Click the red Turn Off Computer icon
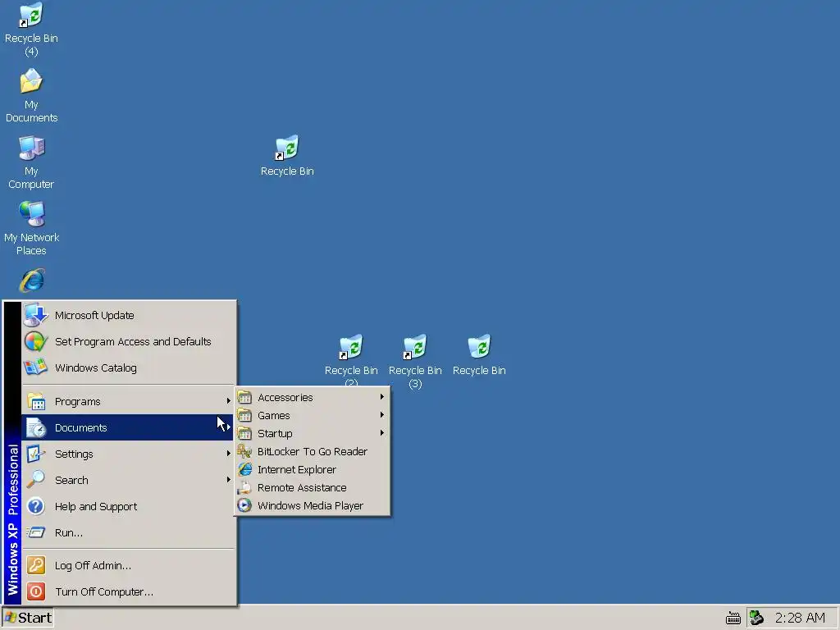840x630 pixels. [x=36, y=591]
